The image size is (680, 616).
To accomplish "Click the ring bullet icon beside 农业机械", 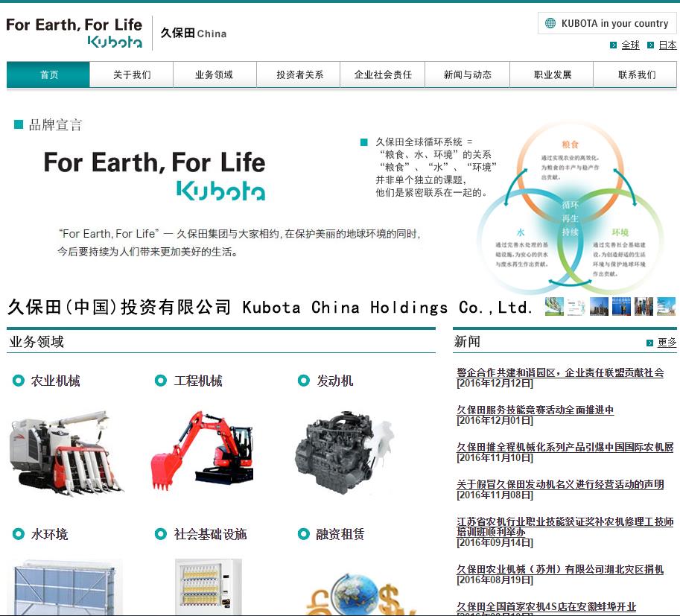I will (18, 381).
